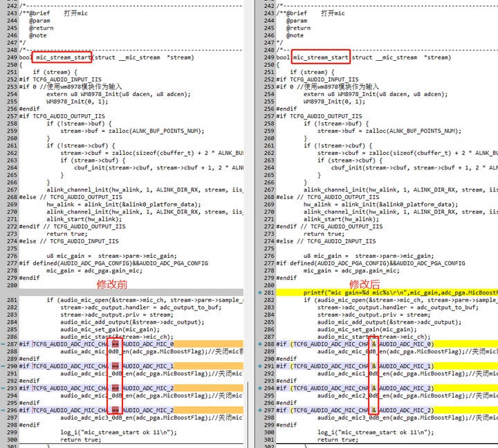Select the minus diff marker at left line 293
The width and height of the screenshot is (498, 448).
pos(3,389)
